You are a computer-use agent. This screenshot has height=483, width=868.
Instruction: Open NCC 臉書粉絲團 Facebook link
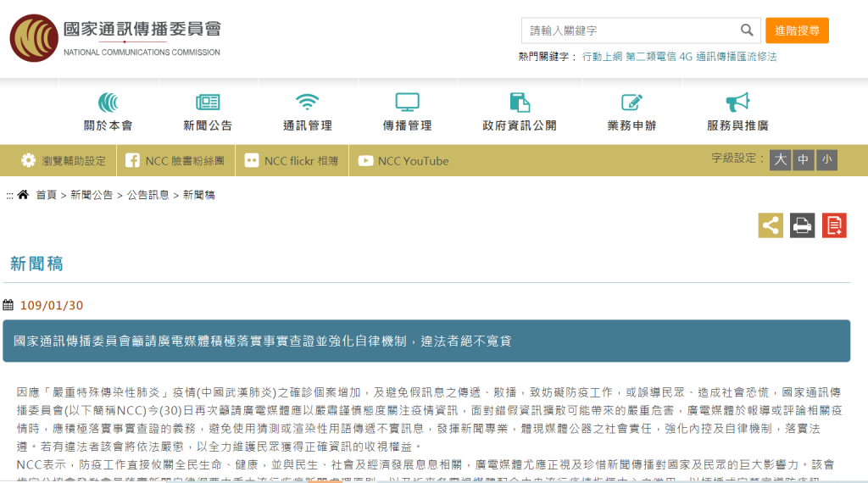[x=175, y=161]
